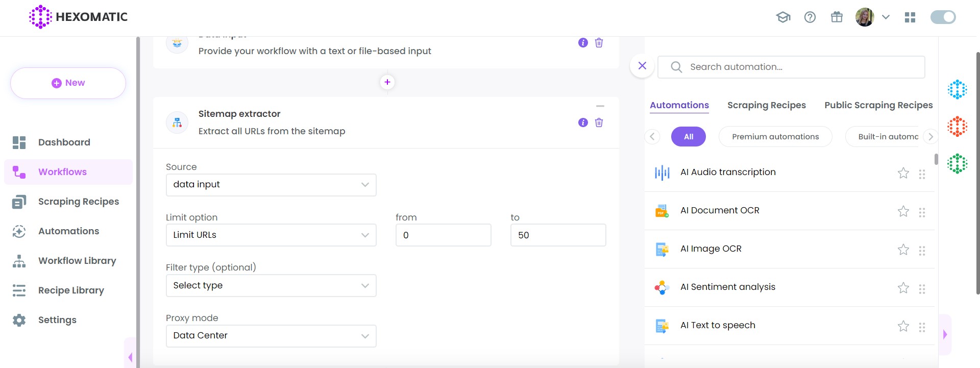Image resolution: width=980 pixels, height=368 pixels.
Task: Open the Source dropdown
Action: click(271, 185)
